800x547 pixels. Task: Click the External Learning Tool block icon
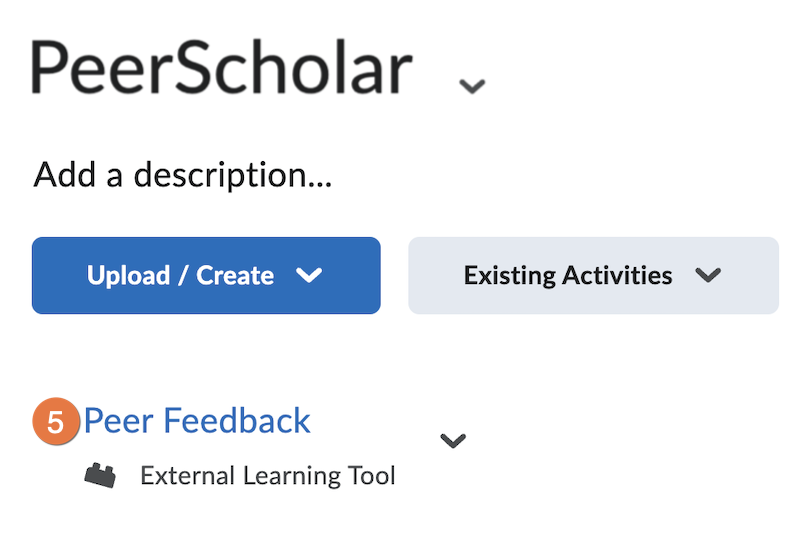pyautogui.click(x=100, y=476)
